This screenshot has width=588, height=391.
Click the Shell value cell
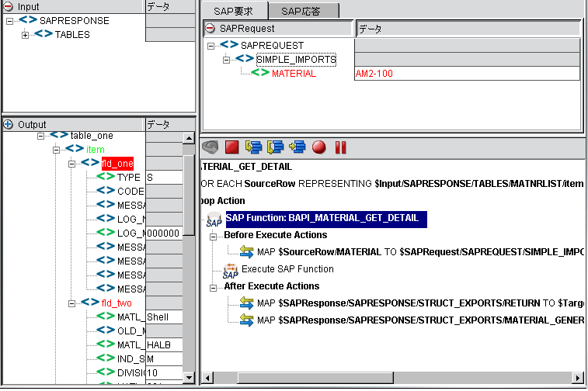coord(164,317)
